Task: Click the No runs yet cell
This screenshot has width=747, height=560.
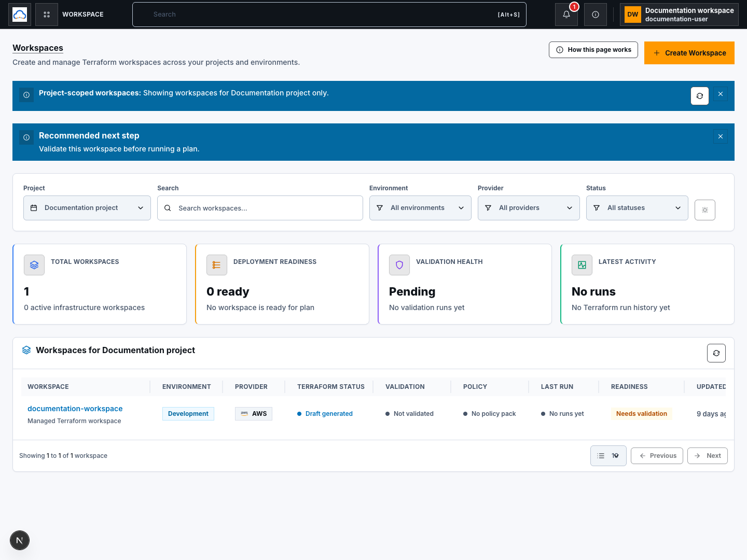Action: pyautogui.click(x=562, y=414)
